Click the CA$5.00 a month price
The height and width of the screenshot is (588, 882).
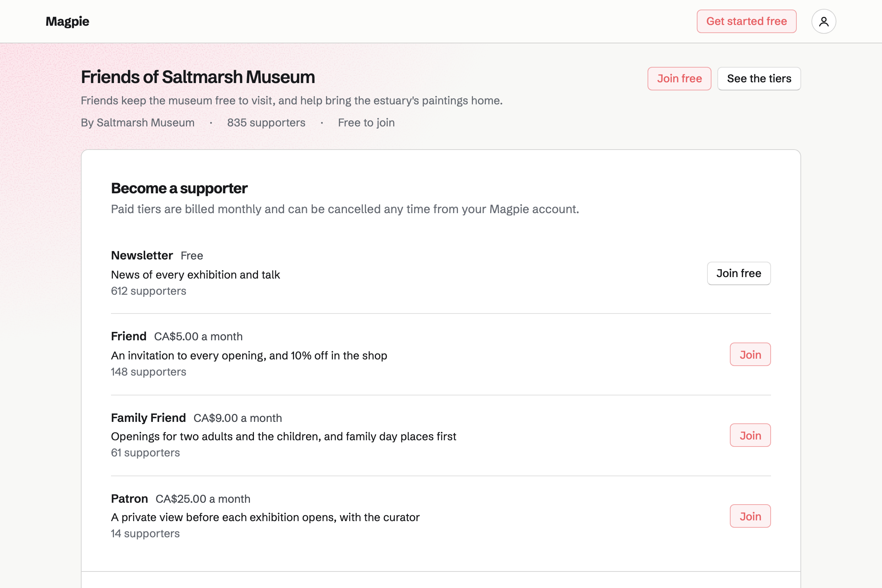click(x=198, y=337)
